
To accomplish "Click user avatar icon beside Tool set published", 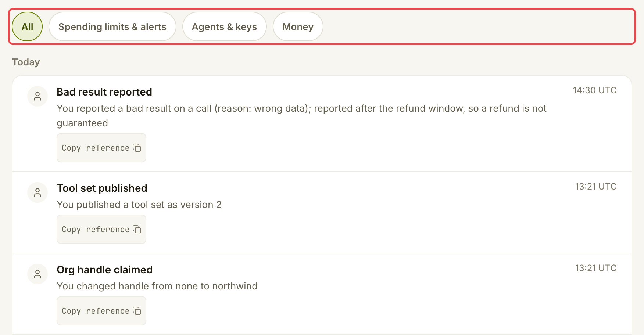I will coord(37,192).
